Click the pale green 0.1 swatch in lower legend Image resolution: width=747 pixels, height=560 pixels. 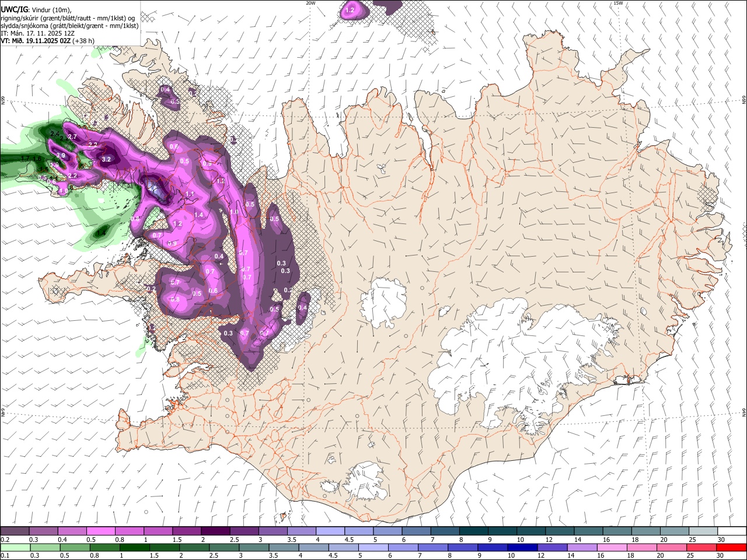(x=15, y=547)
